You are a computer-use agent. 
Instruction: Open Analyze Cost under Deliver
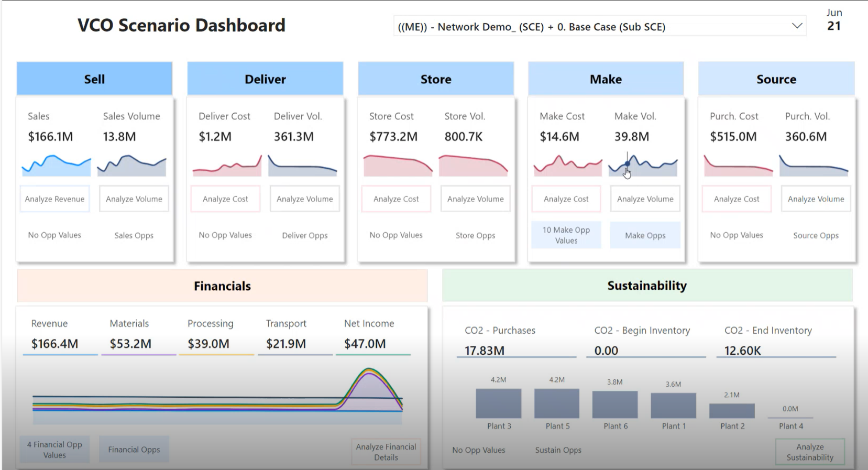click(225, 199)
